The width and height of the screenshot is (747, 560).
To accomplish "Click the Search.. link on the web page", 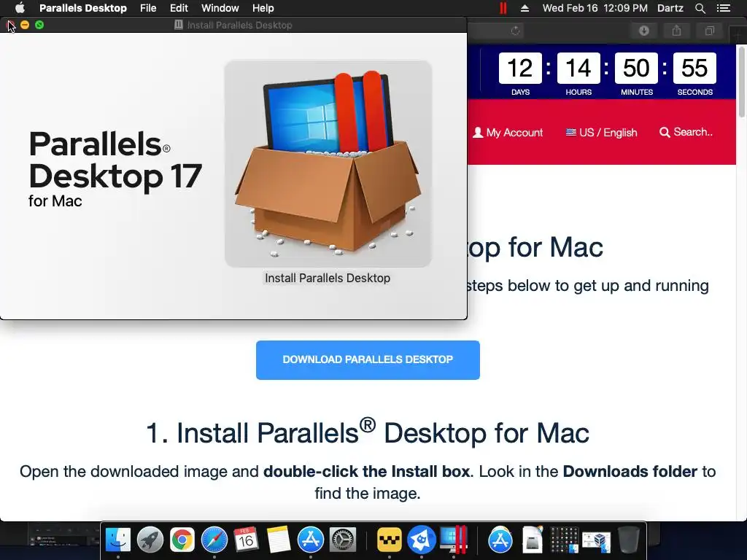I will [x=686, y=132].
